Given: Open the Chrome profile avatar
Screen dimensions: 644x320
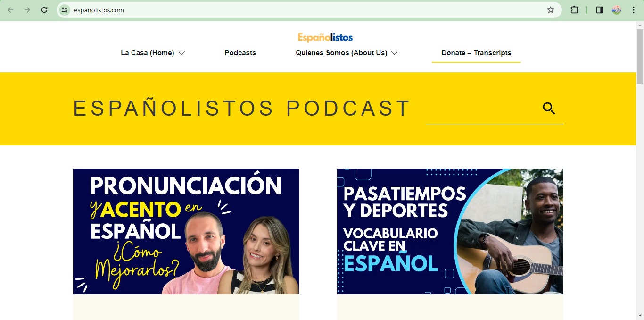Looking at the screenshot, I should click(x=617, y=10).
